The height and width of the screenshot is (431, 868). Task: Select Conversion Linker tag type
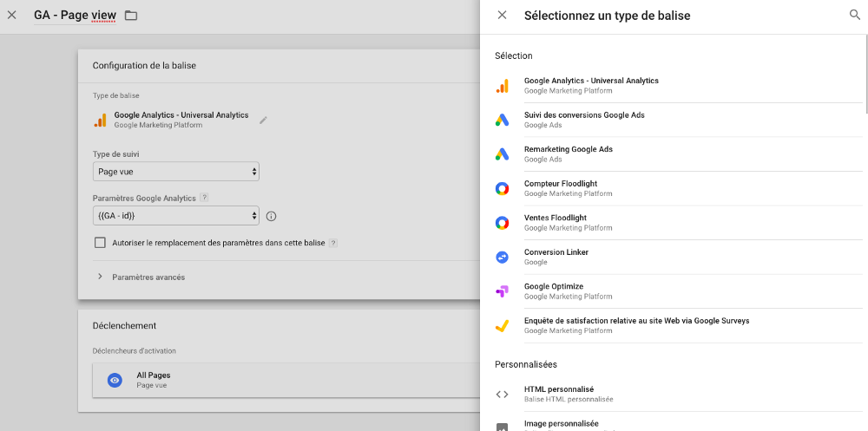coord(679,258)
